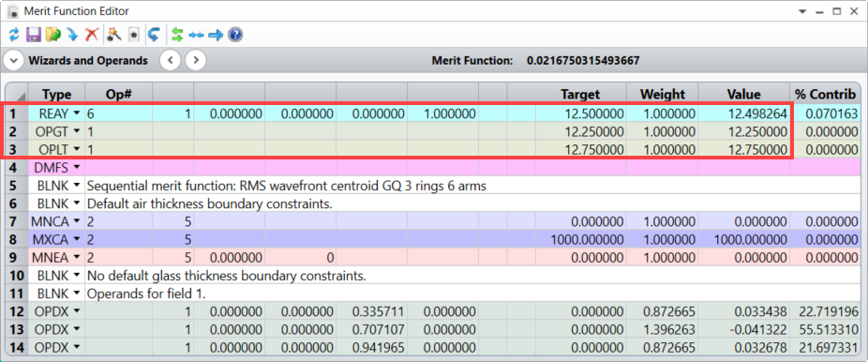Select row header 9
The width and height of the screenshot is (868, 362).
[x=16, y=257]
